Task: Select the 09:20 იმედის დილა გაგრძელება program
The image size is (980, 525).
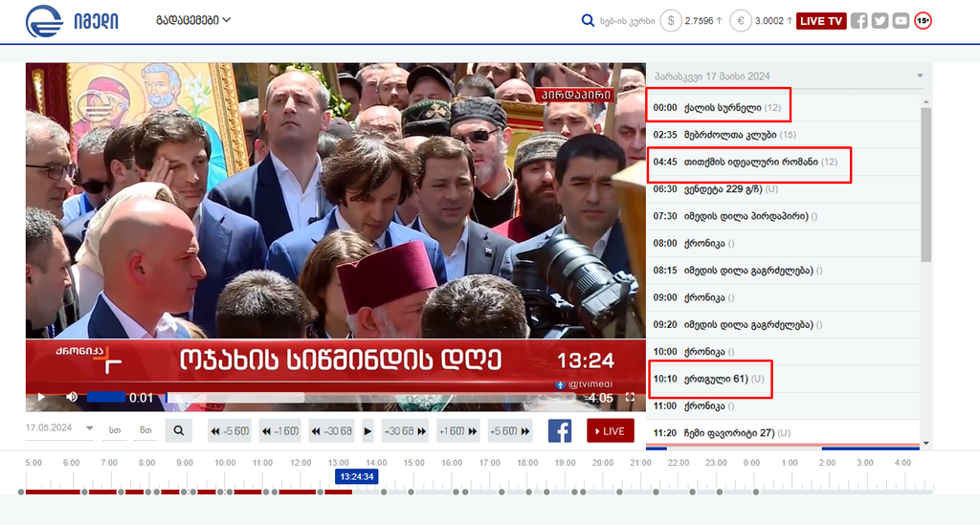Action: [x=783, y=324]
